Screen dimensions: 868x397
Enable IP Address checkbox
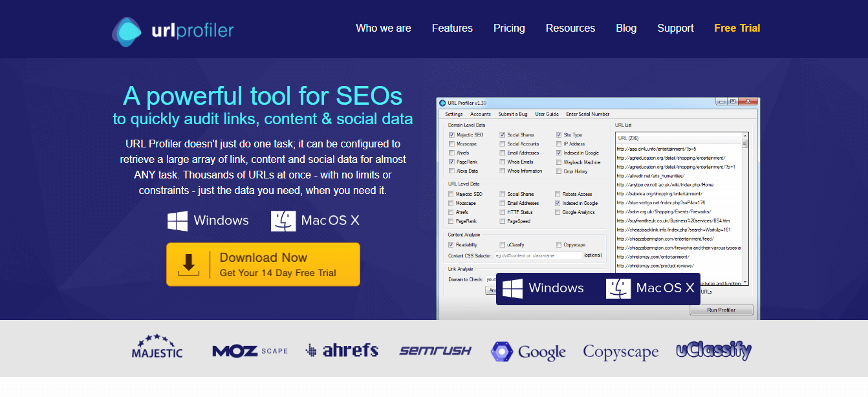(559, 144)
